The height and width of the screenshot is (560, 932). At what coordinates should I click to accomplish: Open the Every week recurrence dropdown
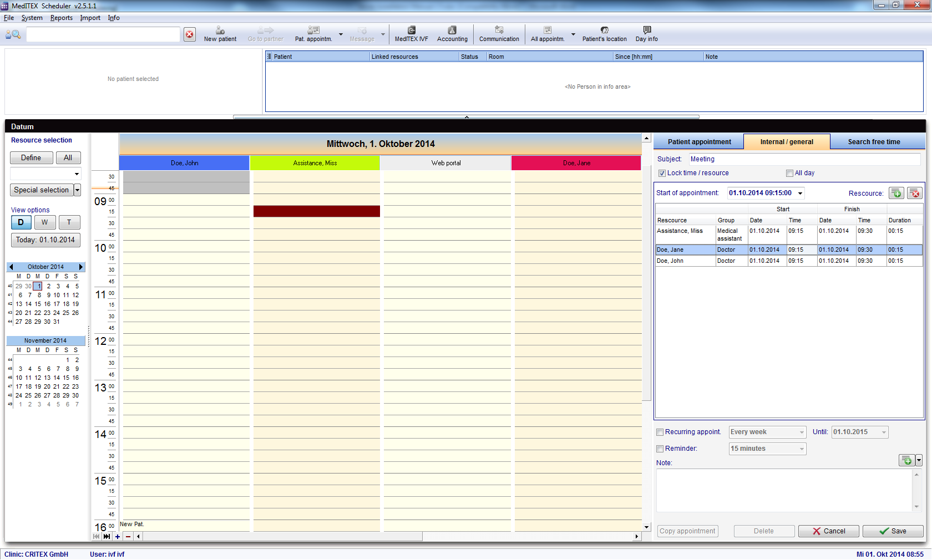pos(802,432)
